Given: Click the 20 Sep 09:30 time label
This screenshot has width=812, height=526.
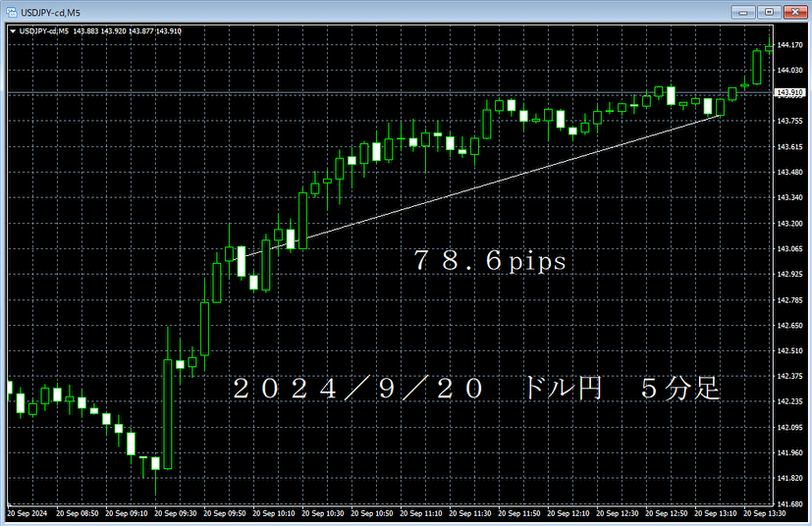Looking at the screenshot, I should click(x=176, y=513).
